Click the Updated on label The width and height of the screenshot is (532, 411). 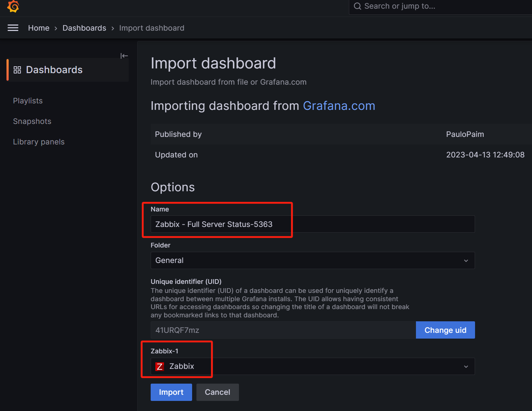coord(176,155)
